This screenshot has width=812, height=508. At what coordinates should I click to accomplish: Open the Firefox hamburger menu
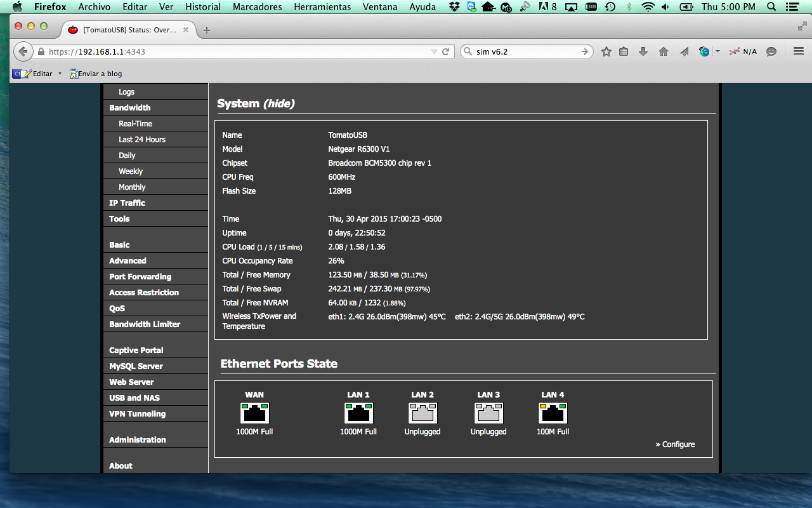tap(799, 52)
